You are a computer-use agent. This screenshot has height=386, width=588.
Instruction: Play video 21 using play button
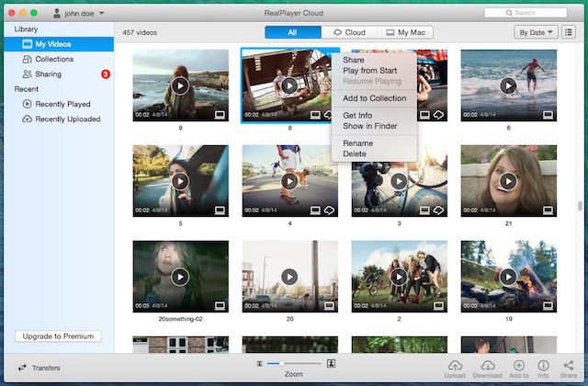point(508,181)
